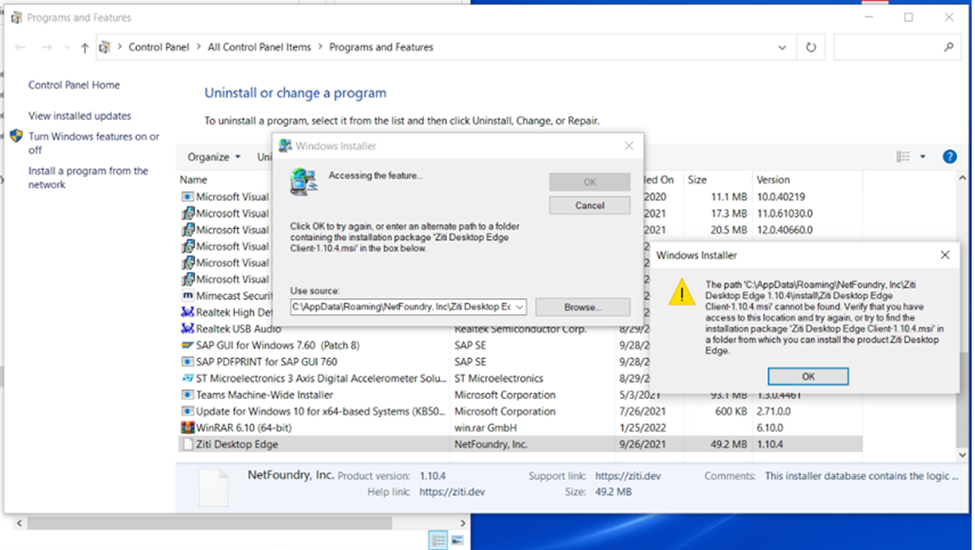Screen dimensions: 975x550
Task: Click the Back arrow in Programs and Features
Action: [x=21, y=47]
